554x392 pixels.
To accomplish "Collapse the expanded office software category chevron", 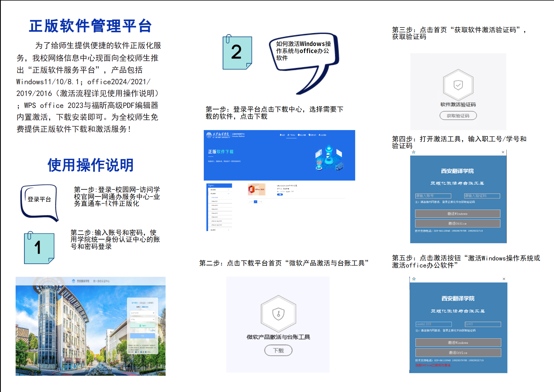I will 229,194.
